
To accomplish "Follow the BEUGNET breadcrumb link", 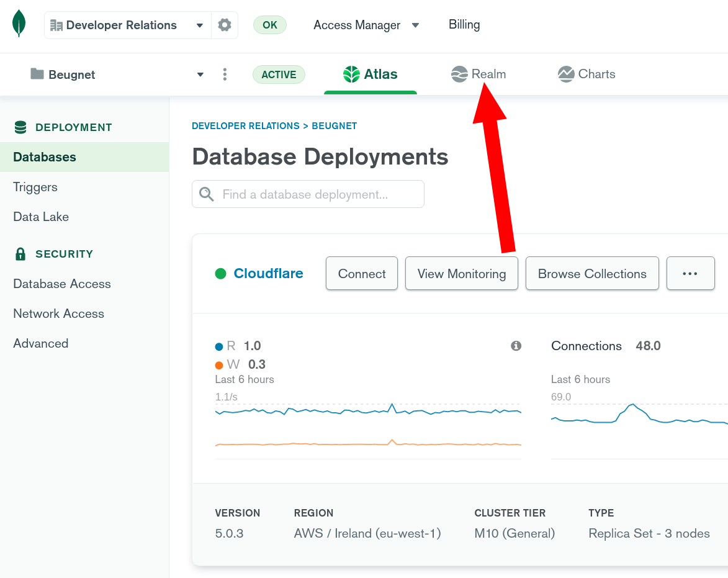I will (x=335, y=126).
